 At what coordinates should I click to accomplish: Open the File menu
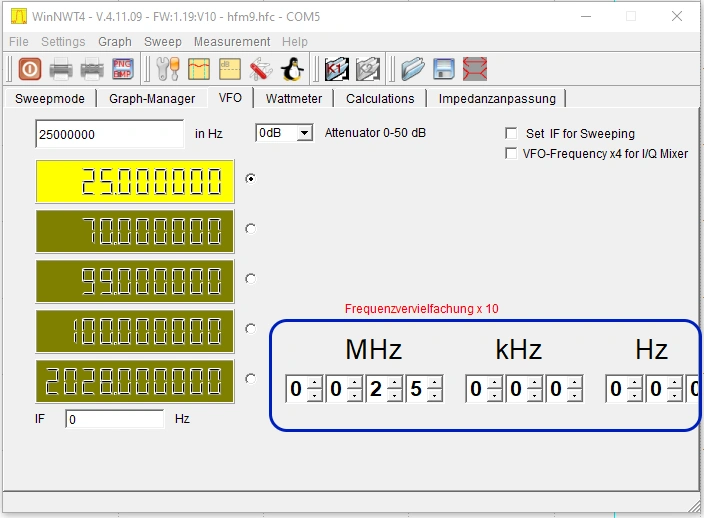[x=19, y=42]
